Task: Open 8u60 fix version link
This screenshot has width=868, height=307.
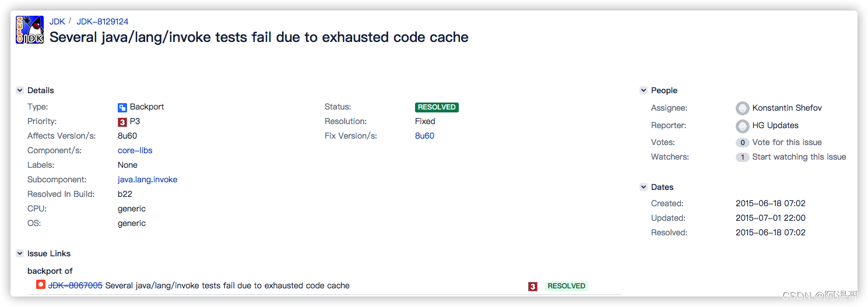Action: [424, 136]
